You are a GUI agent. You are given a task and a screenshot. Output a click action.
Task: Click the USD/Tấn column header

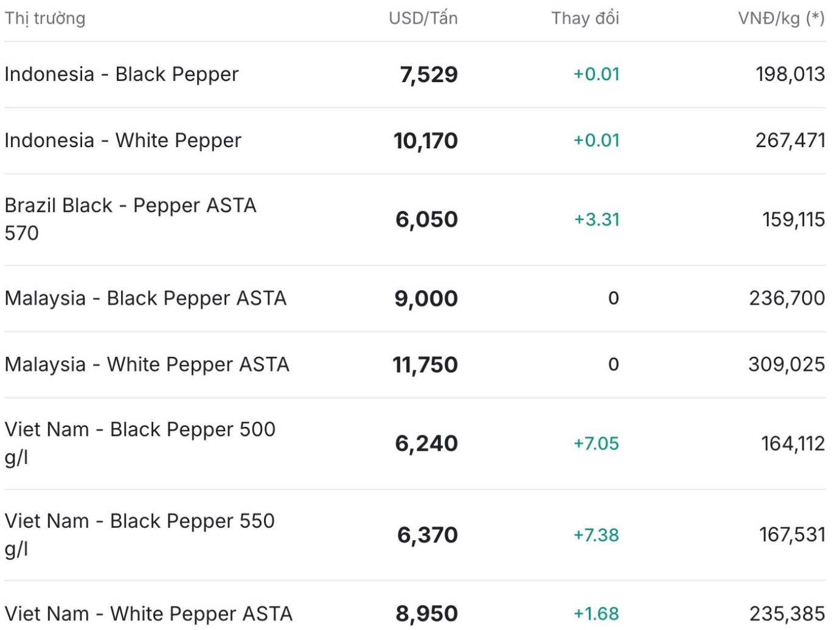point(423,18)
